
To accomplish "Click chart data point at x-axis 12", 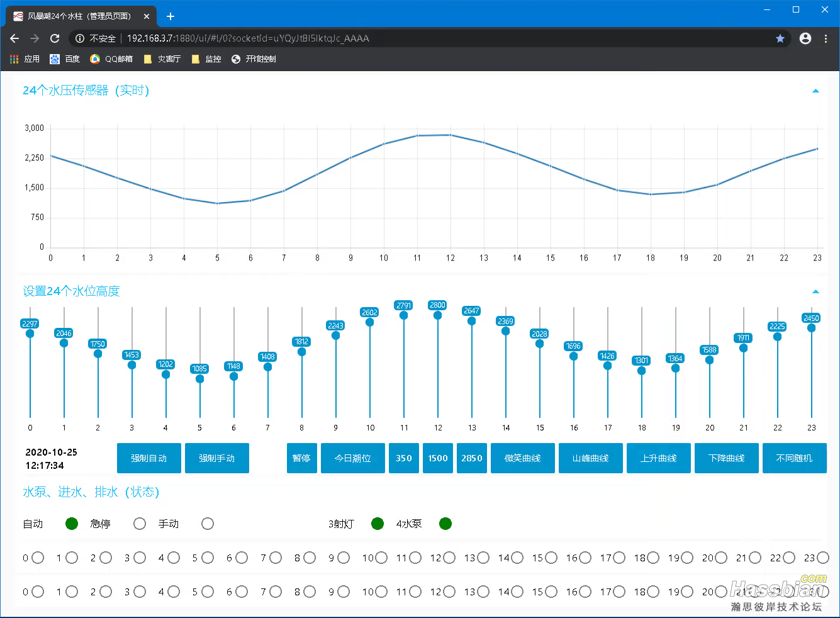I will click(x=451, y=135).
